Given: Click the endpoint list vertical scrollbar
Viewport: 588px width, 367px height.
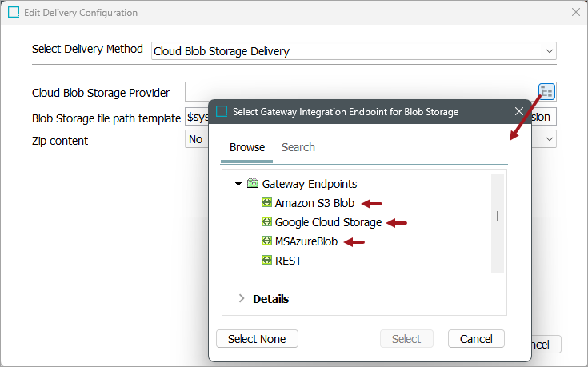Looking at the screenshot, I should [x=498, y=217].
